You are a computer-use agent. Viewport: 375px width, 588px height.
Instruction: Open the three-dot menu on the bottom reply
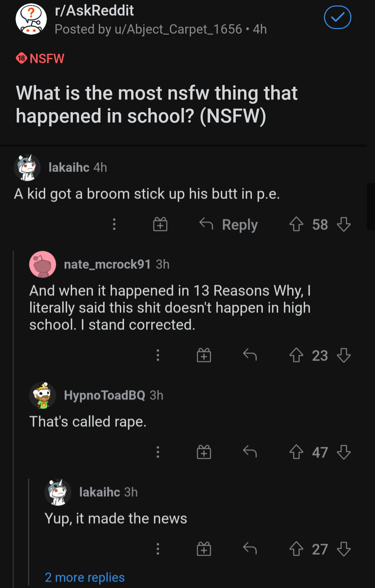[158, 549]
